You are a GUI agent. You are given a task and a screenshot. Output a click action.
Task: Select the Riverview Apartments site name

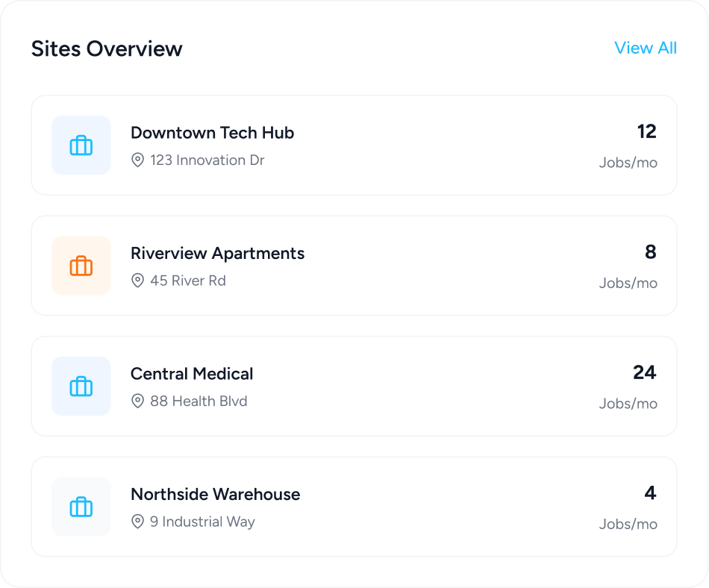click(x=217, y=253)
